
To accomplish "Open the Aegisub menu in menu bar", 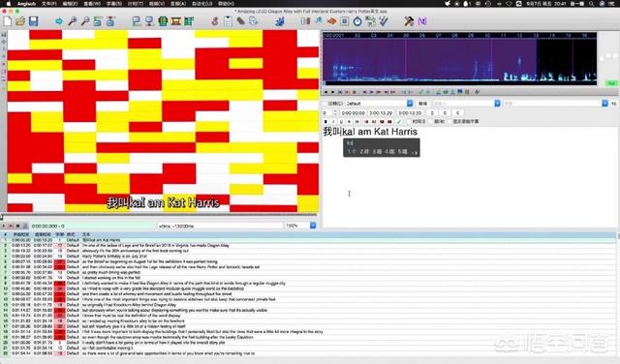I will click(x=26, y=4).
